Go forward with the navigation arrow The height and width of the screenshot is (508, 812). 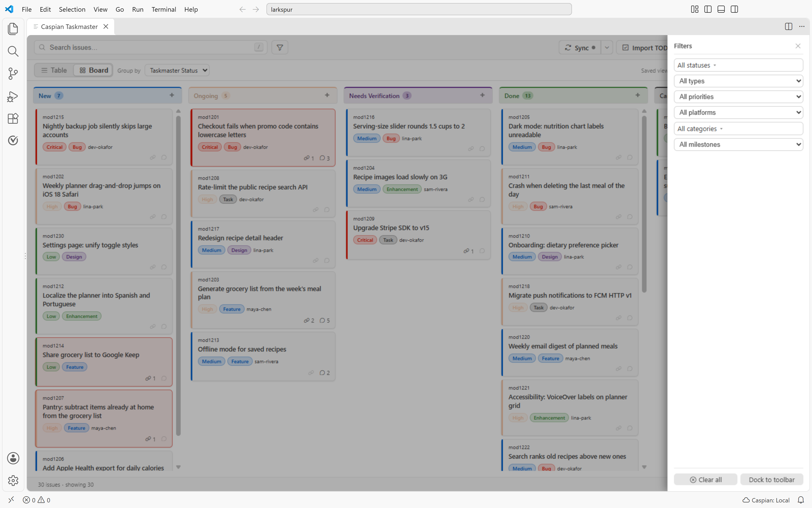(x=256, y=9)
